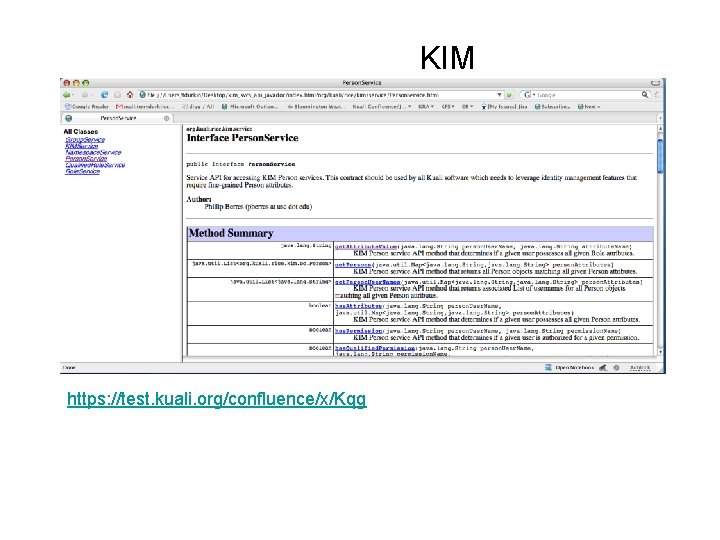Viewport: 720px width, 540px height.
Task: Open the Google Reader bookmark
Action: pyautogui.click(x=86, y=107)
